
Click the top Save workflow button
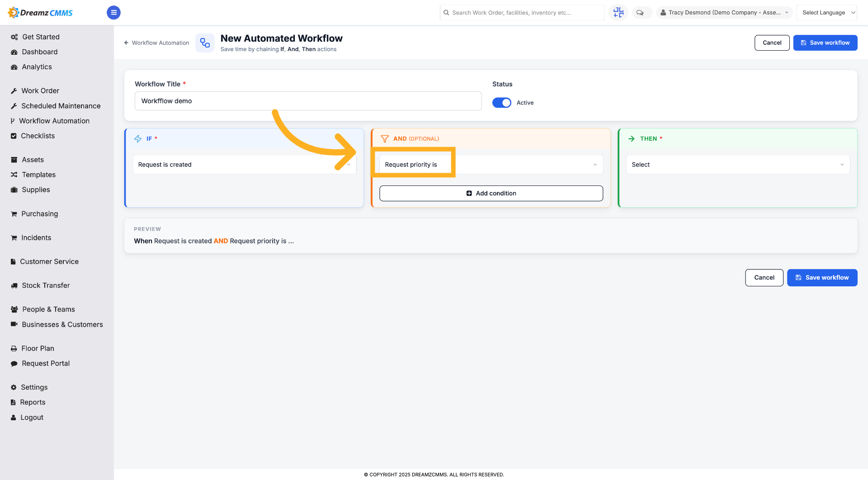tap(825, 43)
